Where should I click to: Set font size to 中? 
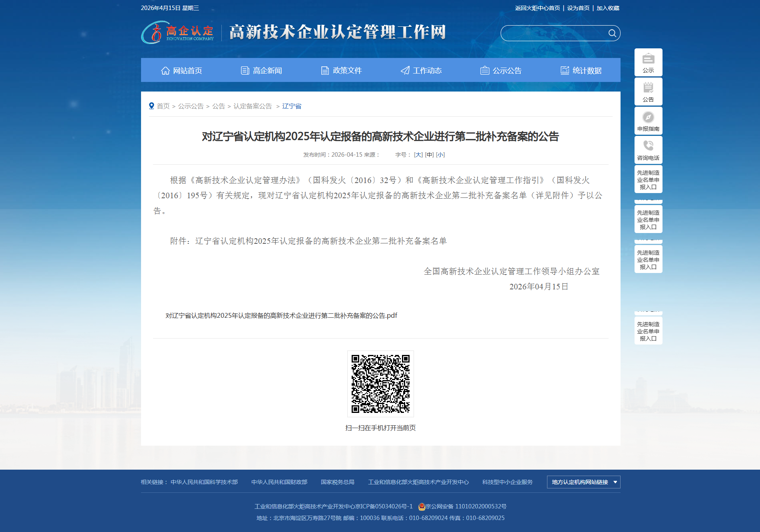429,155
